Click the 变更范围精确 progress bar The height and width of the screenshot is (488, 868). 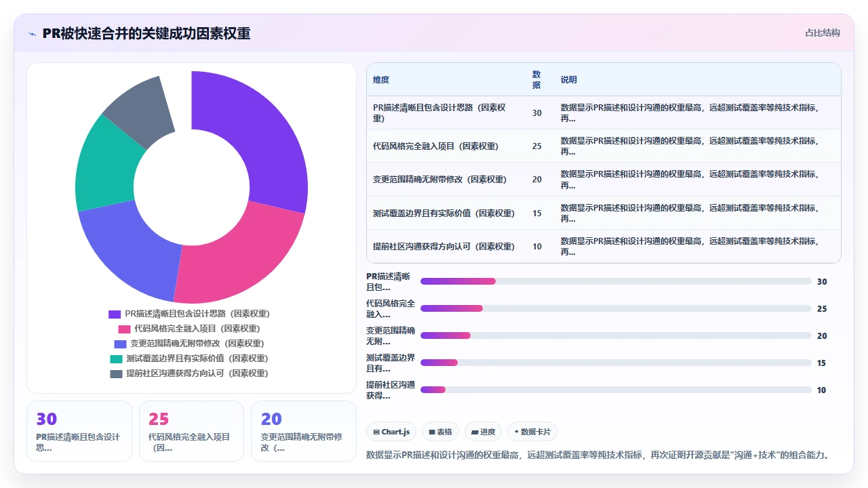click(x=616, y=335)
